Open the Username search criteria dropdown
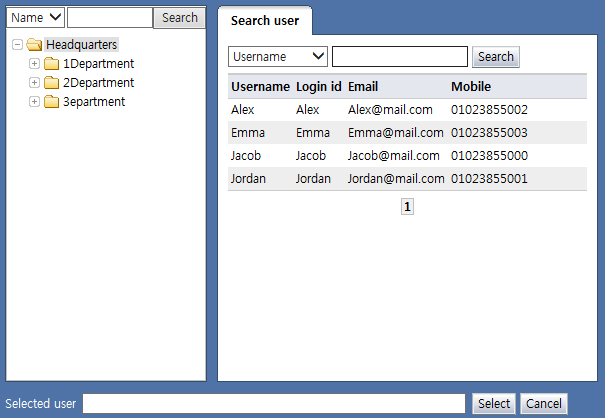 pyautogui.click(x=278, y=57)
